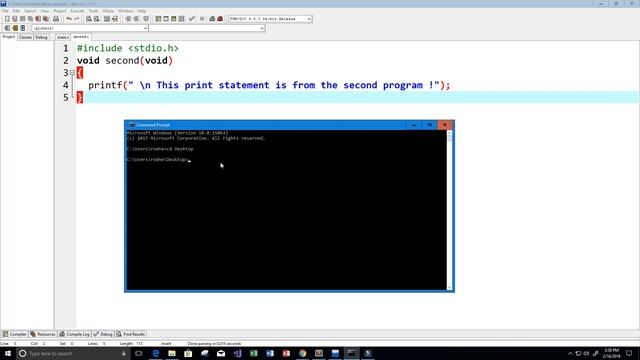Click the Unindent toolbar icon

tap(136, 19)
